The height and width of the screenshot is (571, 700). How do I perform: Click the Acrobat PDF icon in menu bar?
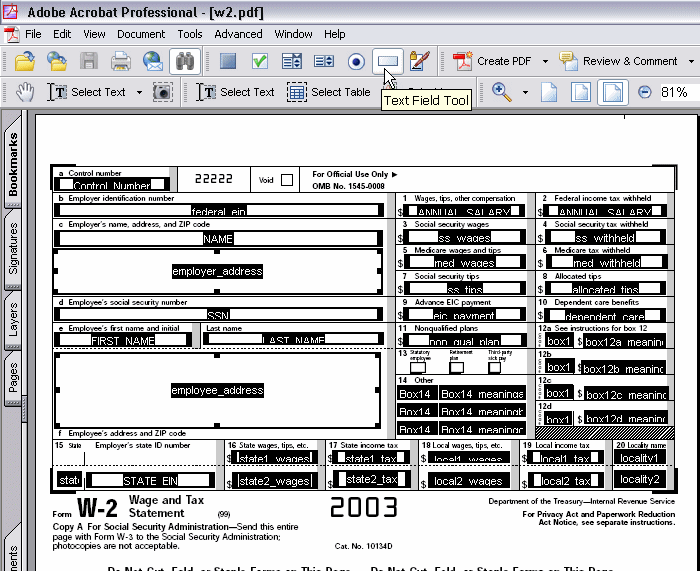tap(12, 34)
